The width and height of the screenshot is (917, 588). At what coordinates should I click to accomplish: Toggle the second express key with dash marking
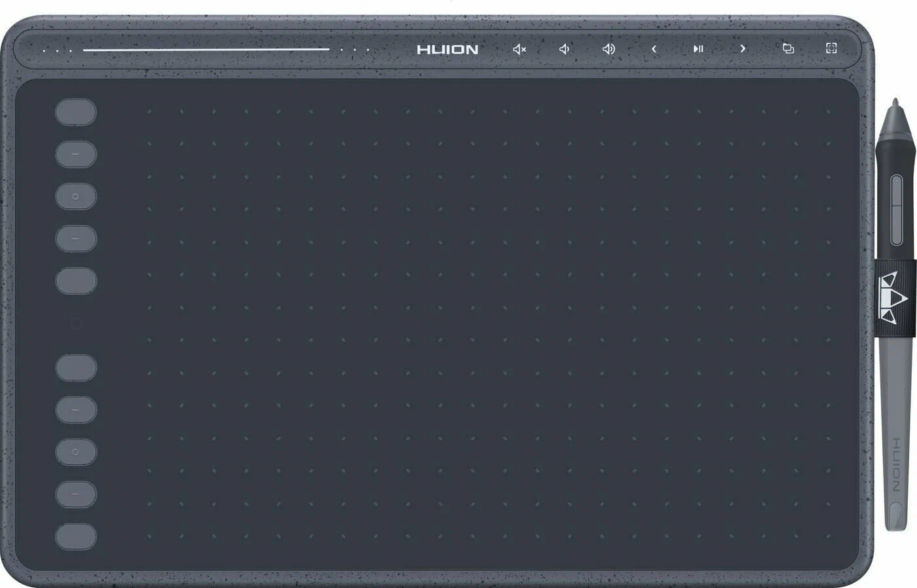(75, 154)
